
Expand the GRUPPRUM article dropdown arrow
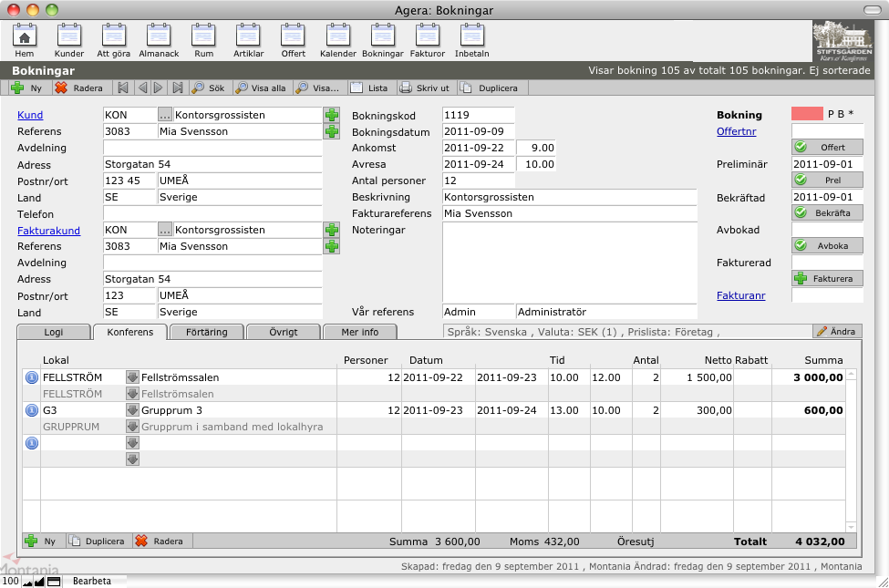pyautogui.click(x=132, y=427)
